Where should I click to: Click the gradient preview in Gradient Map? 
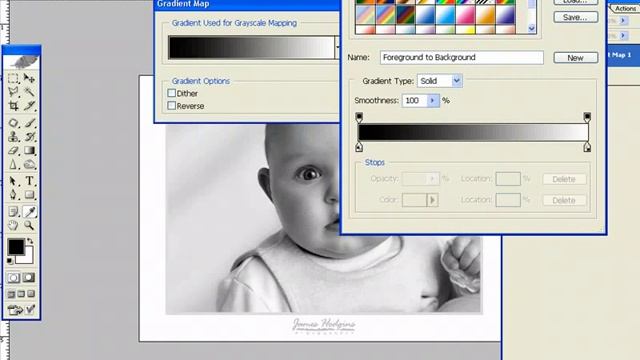pyautogui.click(x=251, y=47)
